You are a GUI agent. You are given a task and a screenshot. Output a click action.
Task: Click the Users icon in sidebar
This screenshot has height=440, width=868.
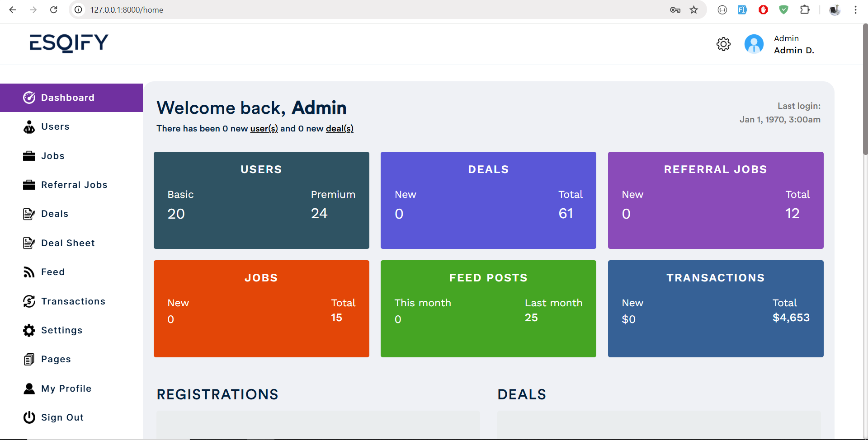pyautogui.click(x=29, y=127)
